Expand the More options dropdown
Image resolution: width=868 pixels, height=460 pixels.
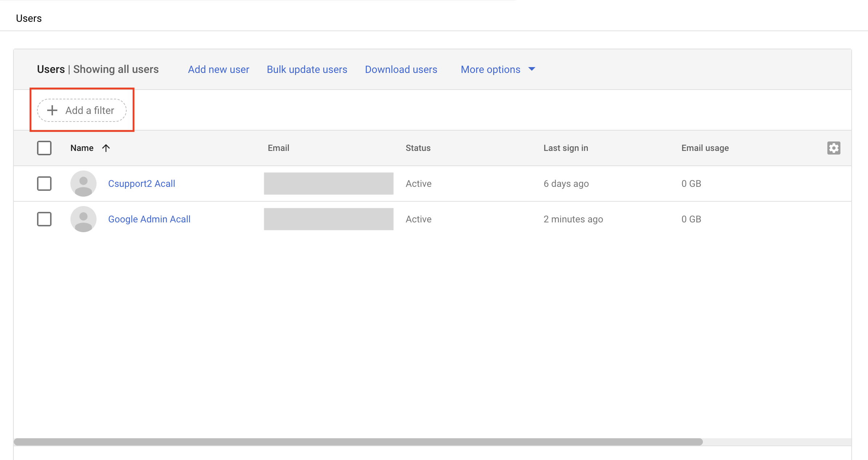[x=490, y=69]
